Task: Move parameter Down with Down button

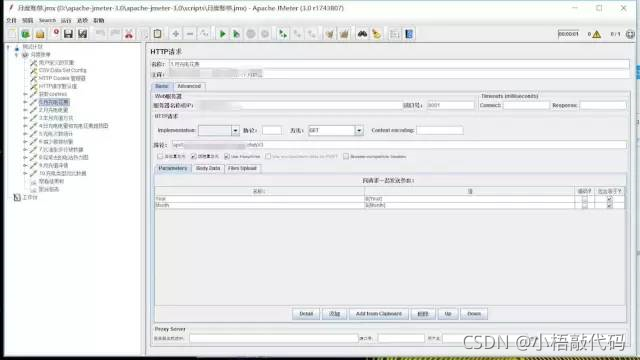Action: [x=474, y=314]
